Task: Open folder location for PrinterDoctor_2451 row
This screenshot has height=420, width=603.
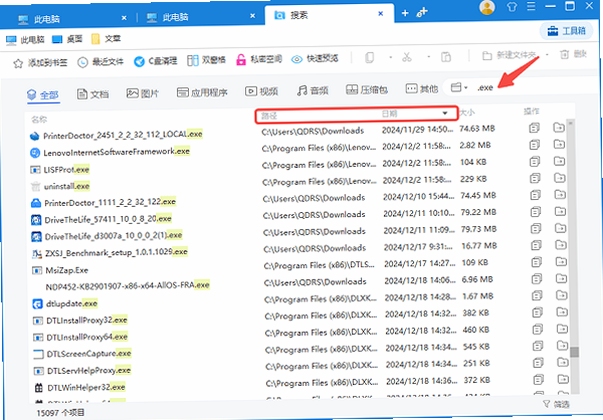Action: tap(559, 127)
